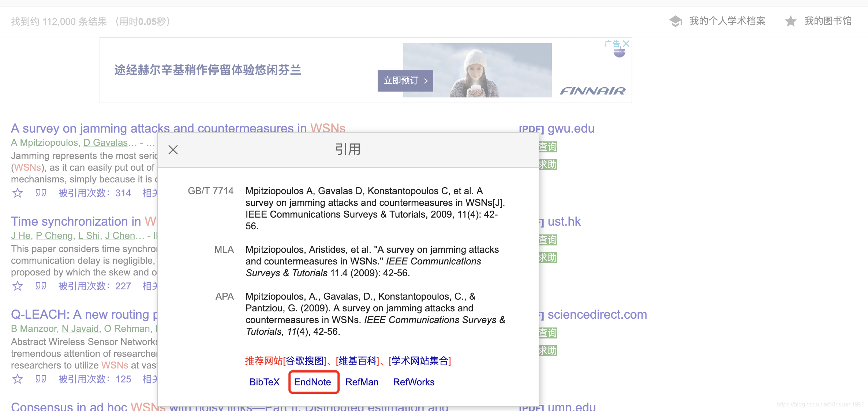Image resolution: width=868 pixels, height=411 pixels.
Task: Open RefWorks citation export
Action: 414,382
